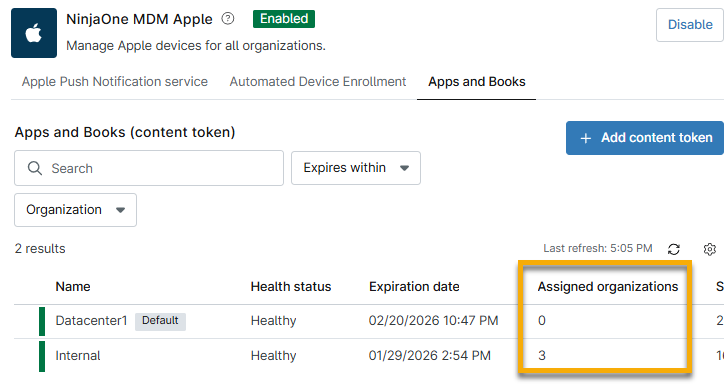
Task: Click Manage Apple devices for all organizations text
Action: (196, 46)
